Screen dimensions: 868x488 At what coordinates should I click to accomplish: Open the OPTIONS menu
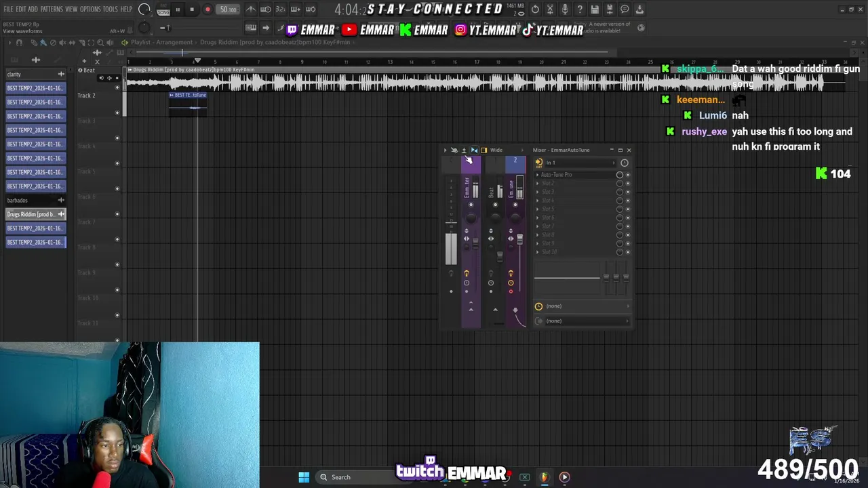[90, 9]
